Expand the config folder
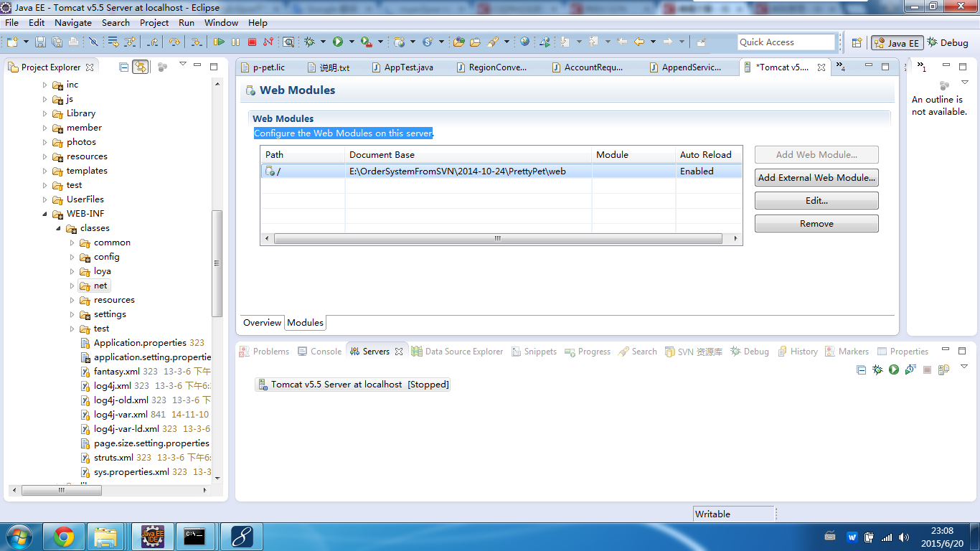Viewport: 980px width, 551px height. point(72,257)
